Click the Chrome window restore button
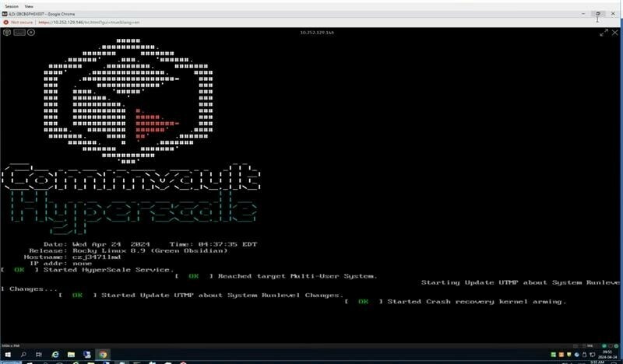The width and height of the screenshot is (623, 364). [x=597, y=13]
